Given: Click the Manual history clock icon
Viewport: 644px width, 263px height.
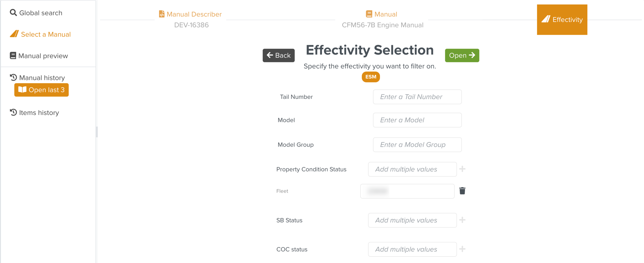Looking at the screenshot, I should tap(13, 77).
